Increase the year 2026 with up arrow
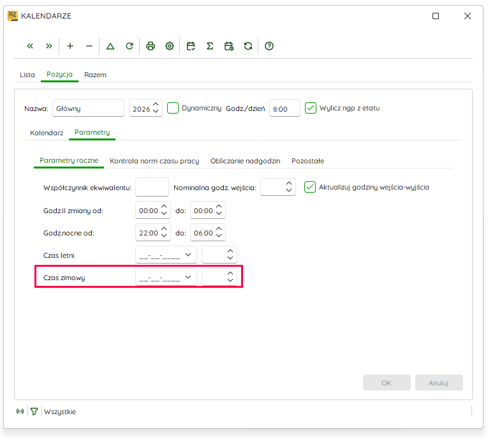Viewport: 488px width, 448px height. (156, 104)
